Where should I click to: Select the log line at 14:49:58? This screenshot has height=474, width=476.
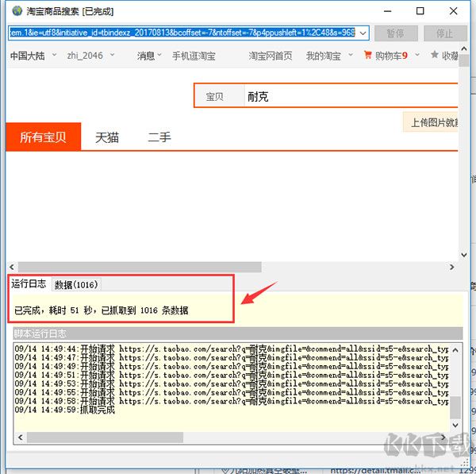pos(232,401)
